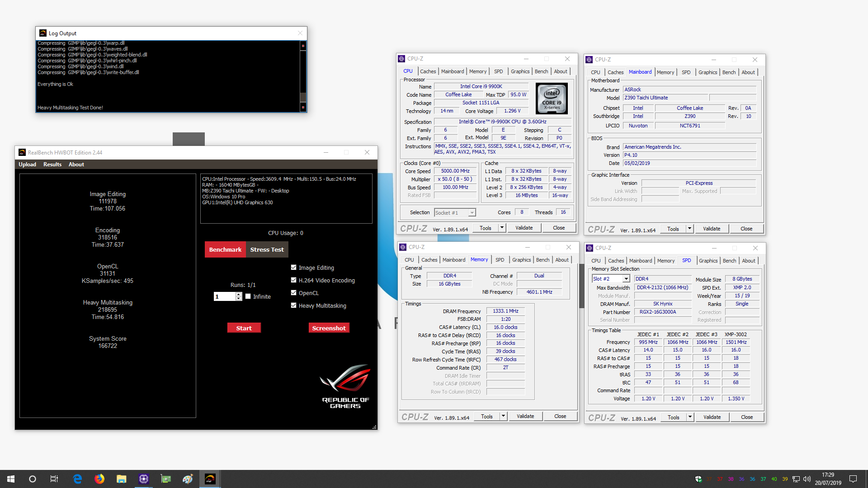
Task: Open Tools dropdown arrow in Mainboard window
Action: click(689, 229)
